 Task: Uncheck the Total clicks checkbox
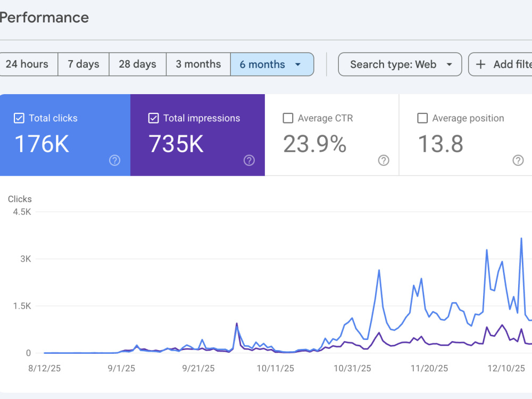19,118
